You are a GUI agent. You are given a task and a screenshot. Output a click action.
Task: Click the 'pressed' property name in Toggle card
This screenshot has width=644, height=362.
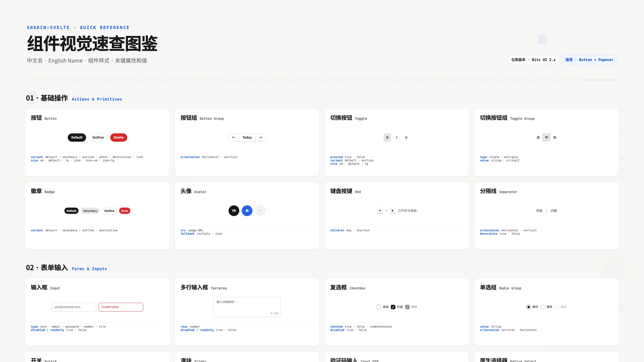click(336, 157)
